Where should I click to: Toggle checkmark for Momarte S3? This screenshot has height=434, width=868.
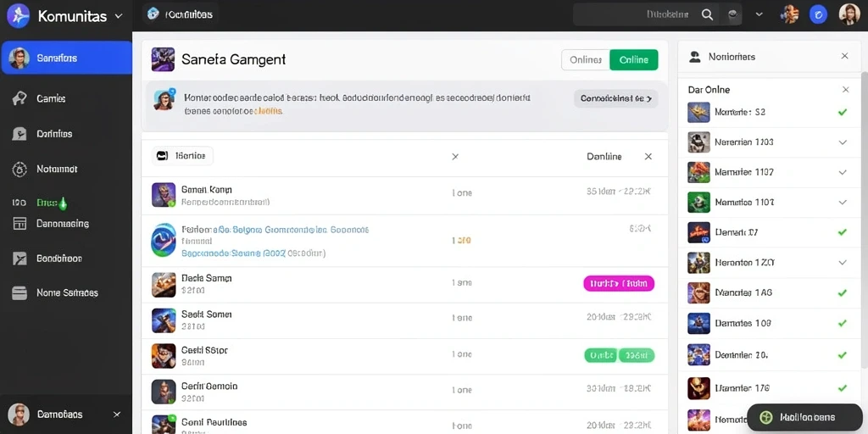click(x=843, y=112)
